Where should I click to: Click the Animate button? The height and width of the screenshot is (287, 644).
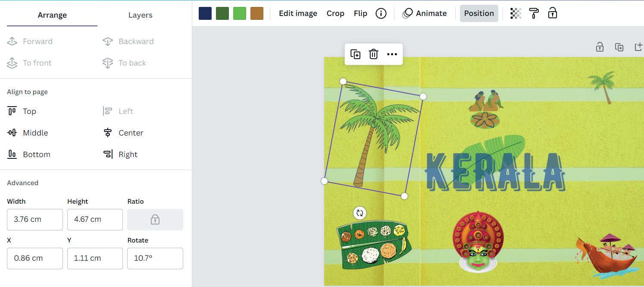(425, 13)
